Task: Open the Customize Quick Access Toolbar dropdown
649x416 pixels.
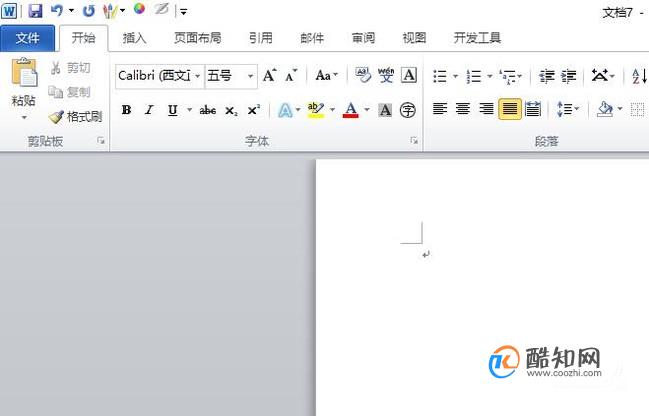Action: (x=184, y=12)
